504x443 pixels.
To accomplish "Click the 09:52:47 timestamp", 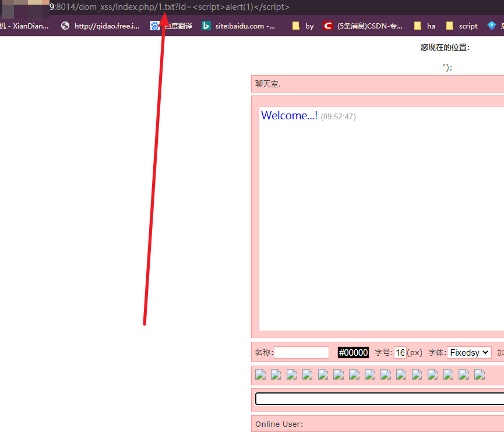I will 338,116.
